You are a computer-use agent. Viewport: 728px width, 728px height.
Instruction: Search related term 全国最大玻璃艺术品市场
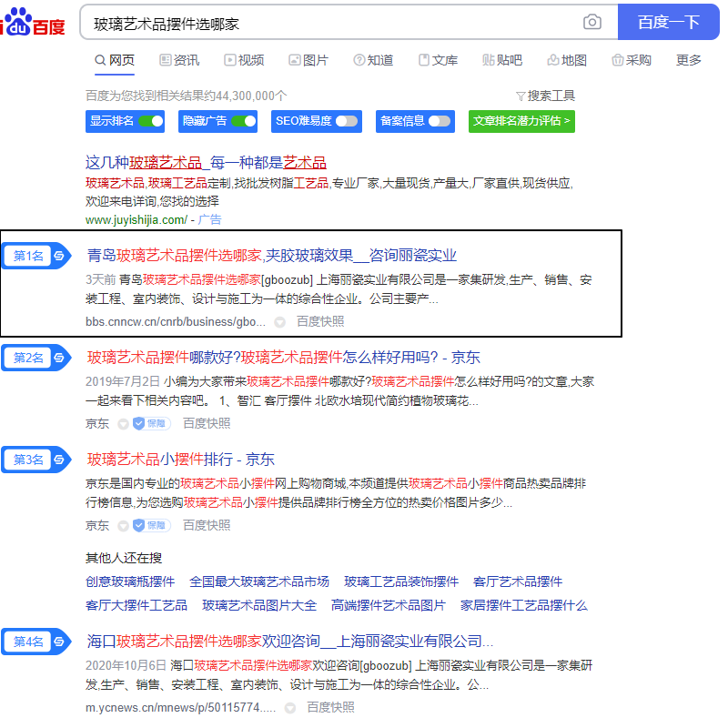(259, 581)
